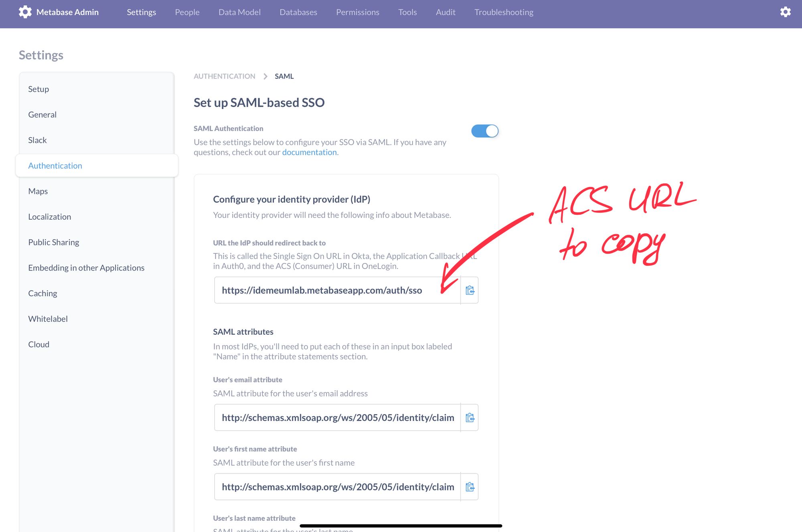Image resolution: width=802 pixels, height=532 pixels.
Task: Select Setup in the settings sidebar
Action: (x=97, y=89)
